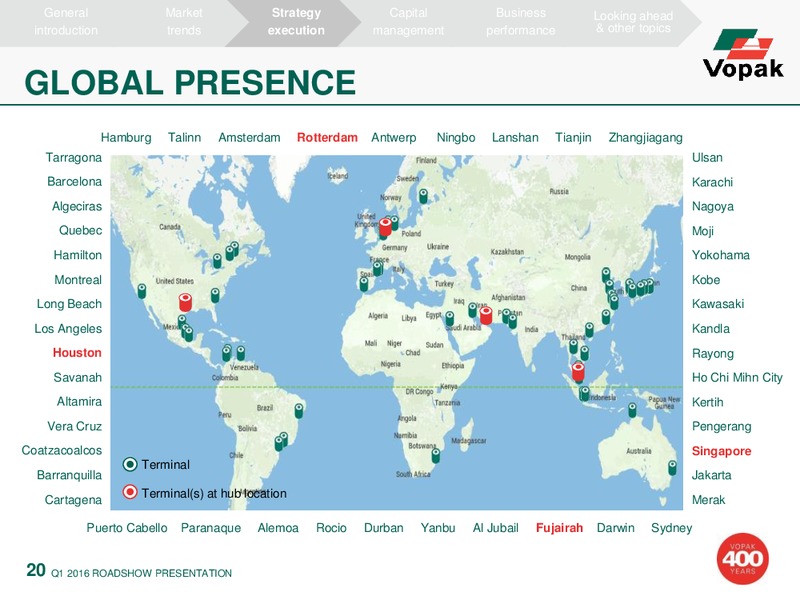Click the Jakarta label
The height and width of the screenshot is (600, 800).
coord(712,476)
